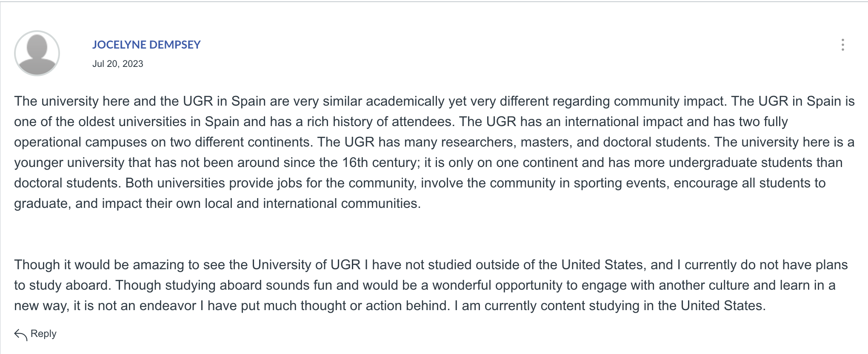
Task: Click the curved reply arrow icon
Action: coord(21,334)
